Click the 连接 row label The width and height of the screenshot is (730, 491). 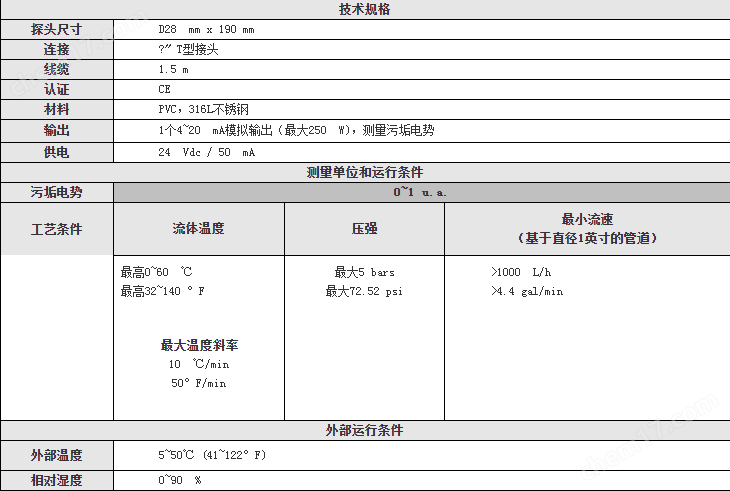[56, 49]
